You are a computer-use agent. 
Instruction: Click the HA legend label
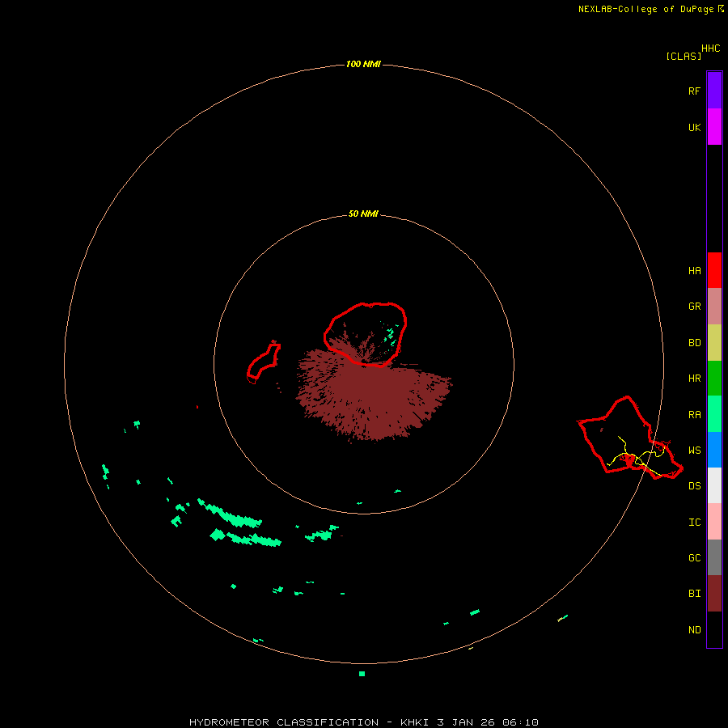(x=695, y=271)
